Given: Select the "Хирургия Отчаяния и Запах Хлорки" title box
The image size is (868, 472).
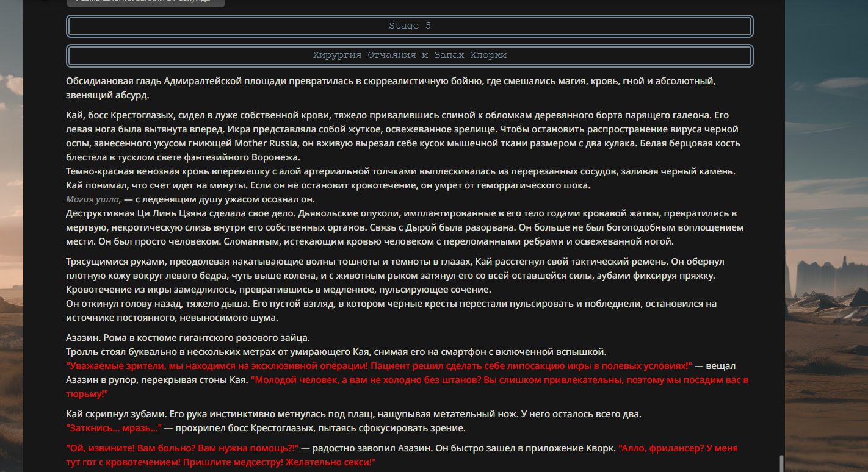Looking at the screenshot, I should tap(410, 55).
